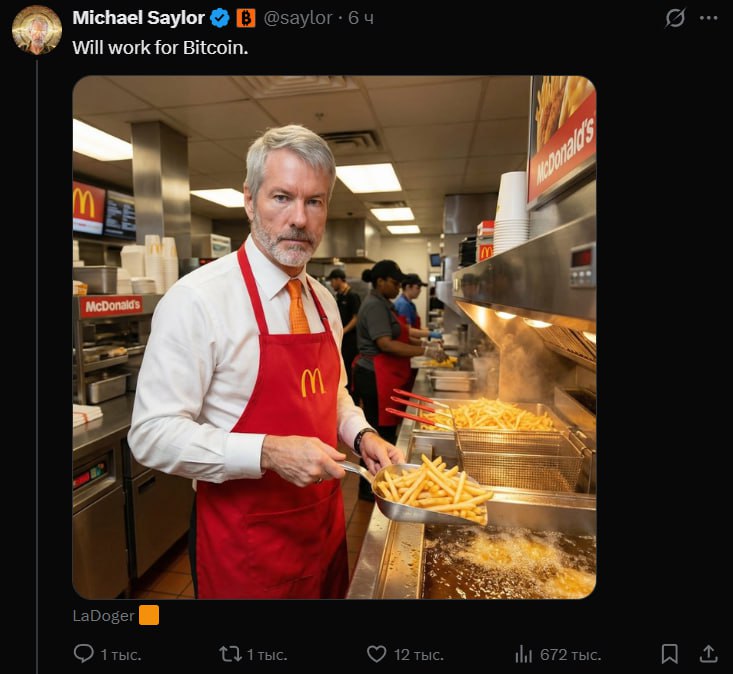Share the post via upload arrow icon

coord(708,654)
